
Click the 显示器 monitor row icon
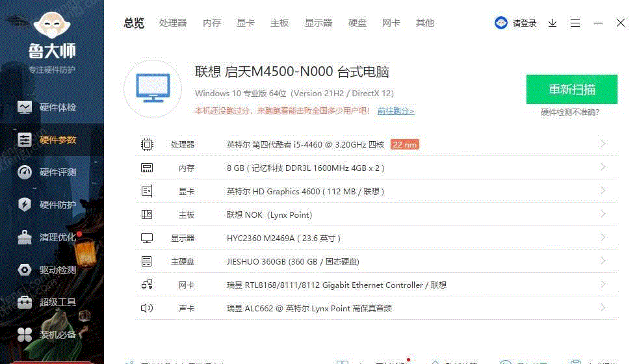pyautogui.click(x=147, y=238)
